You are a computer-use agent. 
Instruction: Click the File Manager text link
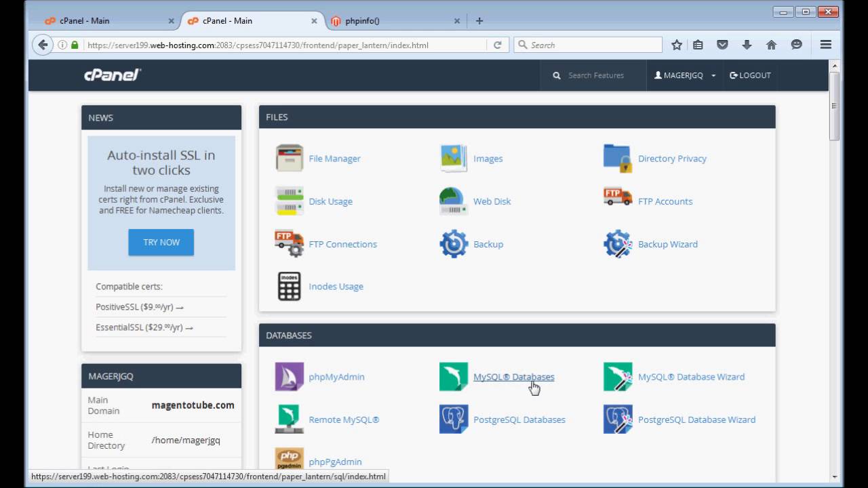pyautogui.click(x=334, y=159)
